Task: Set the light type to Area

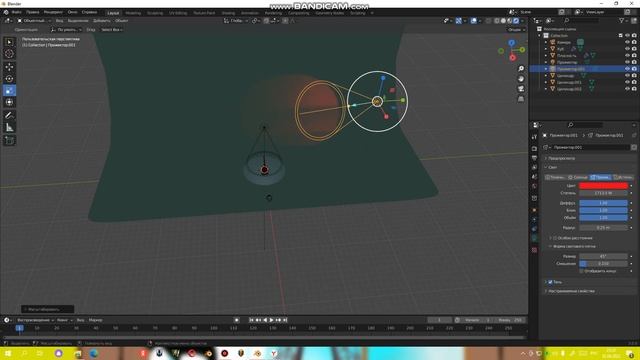Action: 623,177
